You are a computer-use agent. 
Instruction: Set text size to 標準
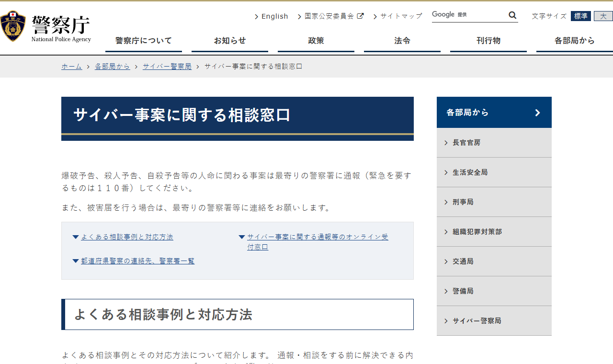click(581, 16)
